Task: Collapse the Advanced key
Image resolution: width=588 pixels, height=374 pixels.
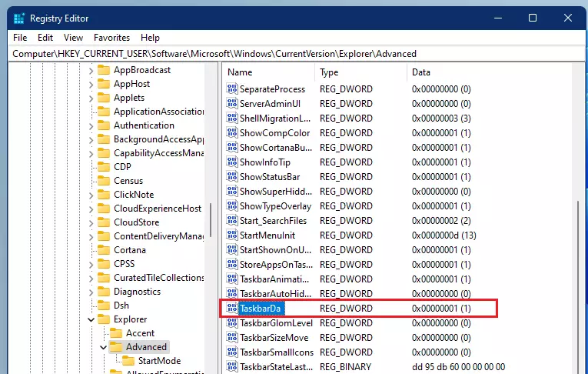Action: (x=103, y=347)
